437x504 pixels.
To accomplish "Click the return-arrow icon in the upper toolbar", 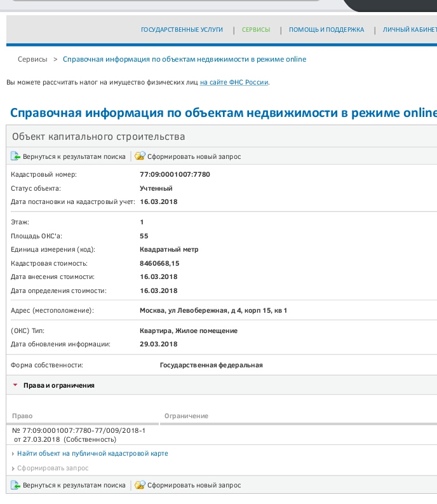I will point(15,156).
